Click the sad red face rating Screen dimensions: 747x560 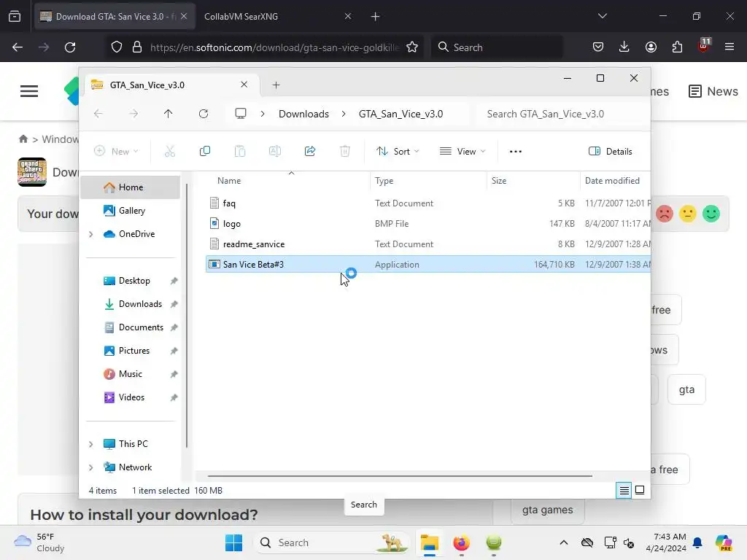coord(665,214)
